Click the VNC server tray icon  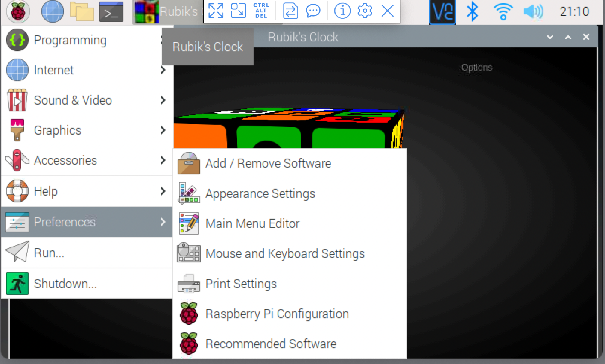(x=442, y=12)
